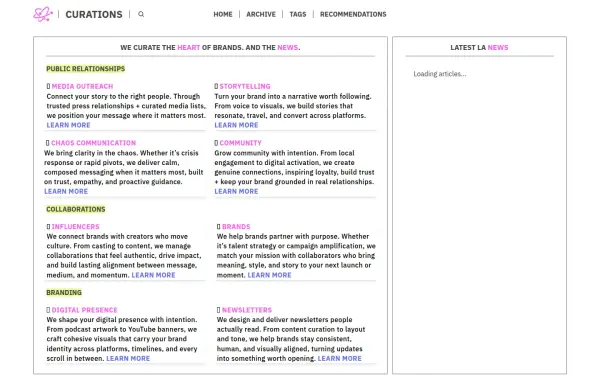The width and height of the screenshot is (600, 375).
Task: Open the TAGS menu item
Action: (x=298, y=15)
